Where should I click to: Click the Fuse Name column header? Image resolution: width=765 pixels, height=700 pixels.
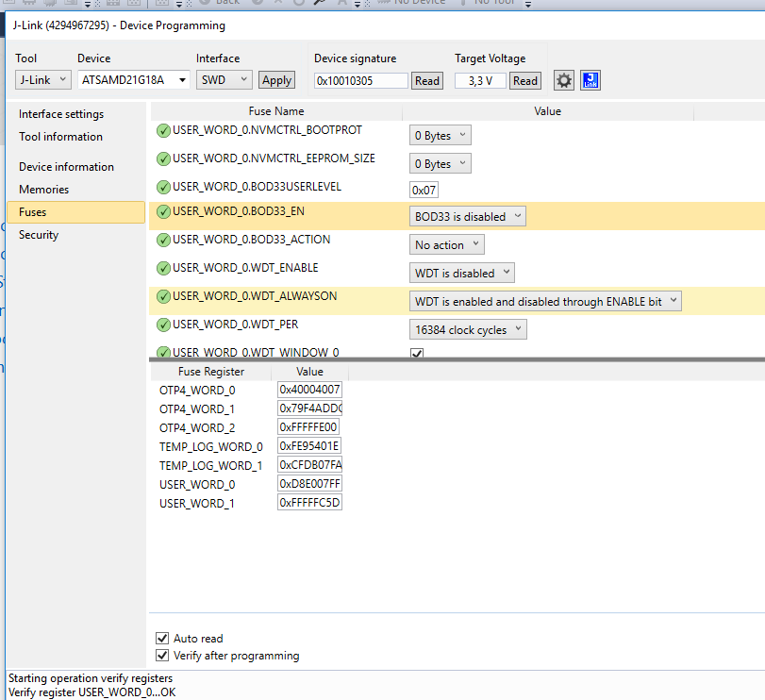276,111
